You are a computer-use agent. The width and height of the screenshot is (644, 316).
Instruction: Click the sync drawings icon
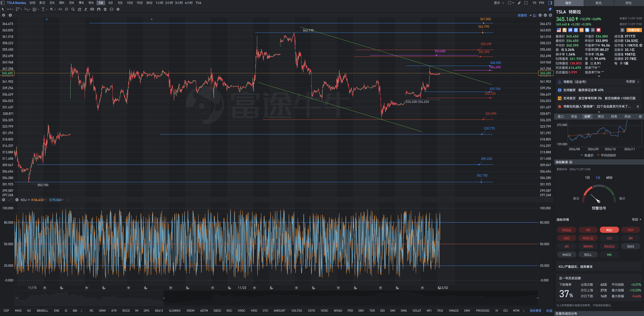[x=111, y=9]
